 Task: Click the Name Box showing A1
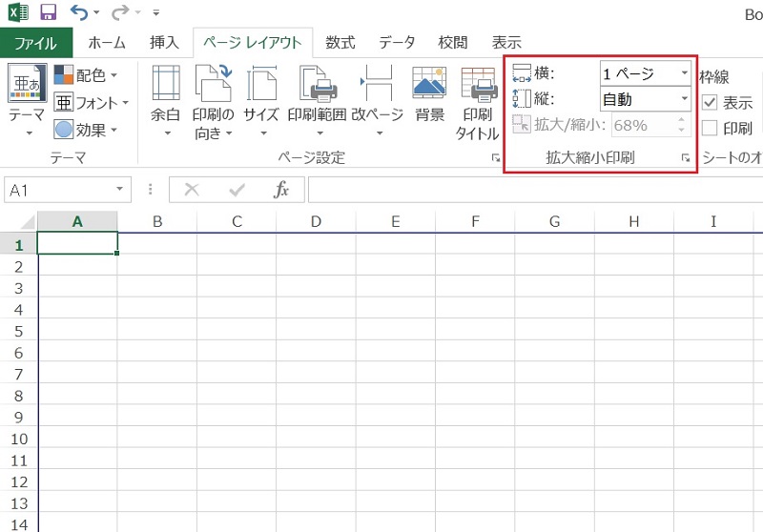pyautogui.click(x=57, y=190)
